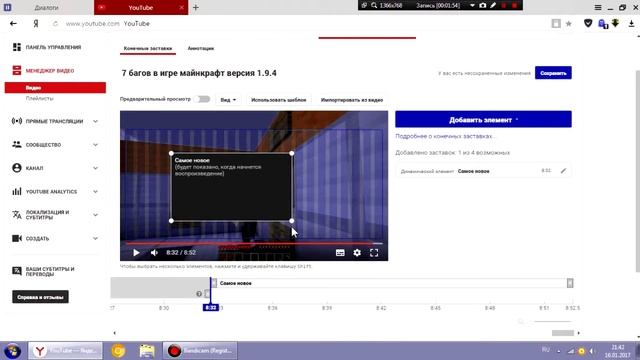The height and width of the screenshot is (360, 640).
Task: Edit the Самое новое element with pencil icon
Action: tap(563, 171)
